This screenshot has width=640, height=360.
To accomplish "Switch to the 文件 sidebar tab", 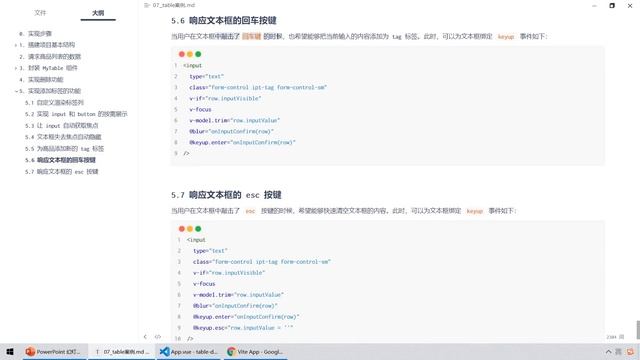I will pos(40,13).
